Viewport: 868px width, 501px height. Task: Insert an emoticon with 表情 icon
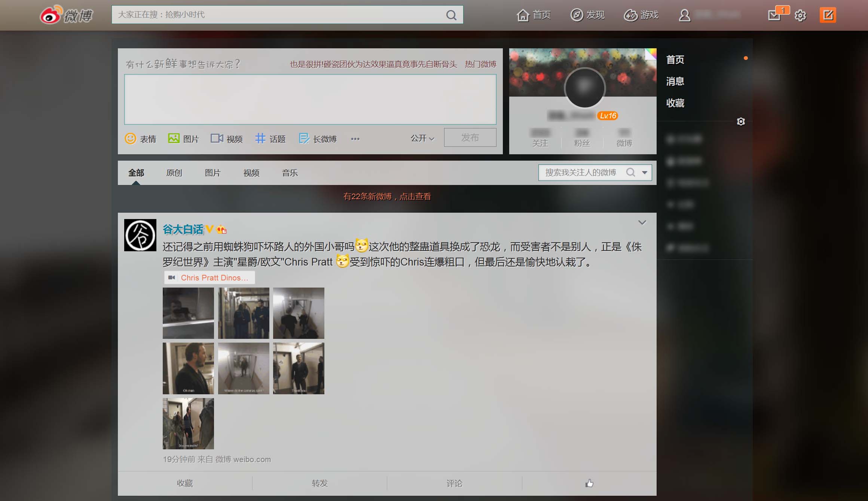point(130,139)
